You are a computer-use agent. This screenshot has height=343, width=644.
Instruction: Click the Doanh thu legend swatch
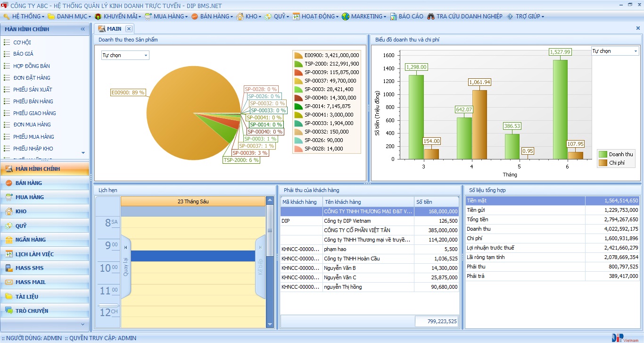(603, 154)
